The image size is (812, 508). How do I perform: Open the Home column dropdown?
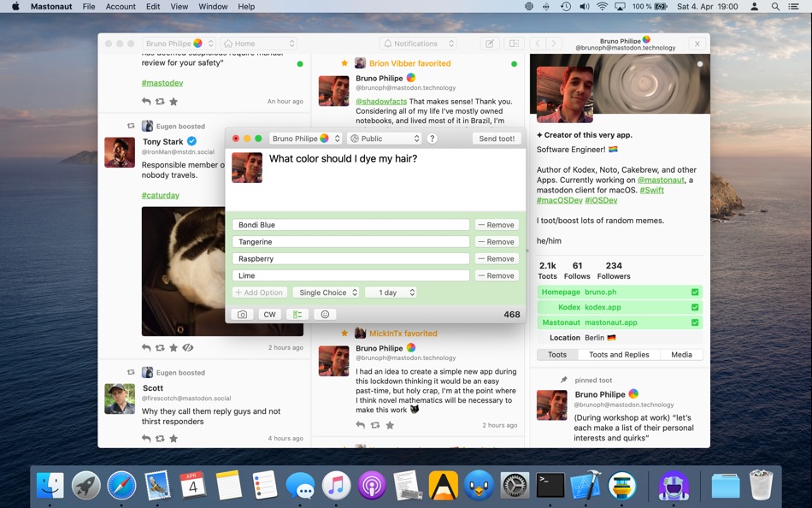coord(259,44)
